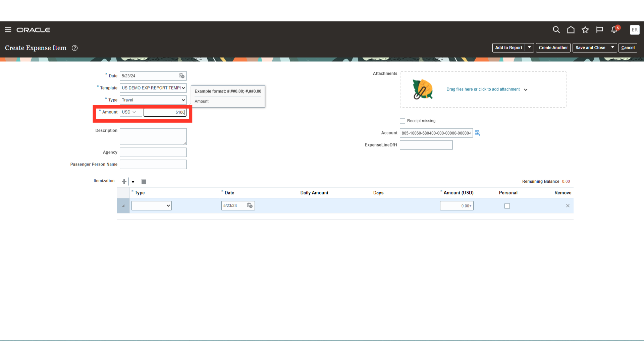This screenshot has height=362, width=644.
Task: Open the itemization row Type dropdown
Action: tap(152, 205)
